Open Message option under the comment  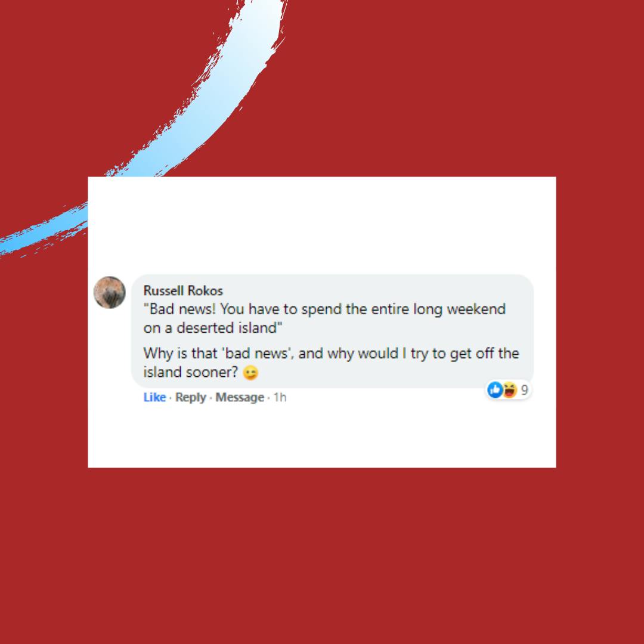pos(240,397)
